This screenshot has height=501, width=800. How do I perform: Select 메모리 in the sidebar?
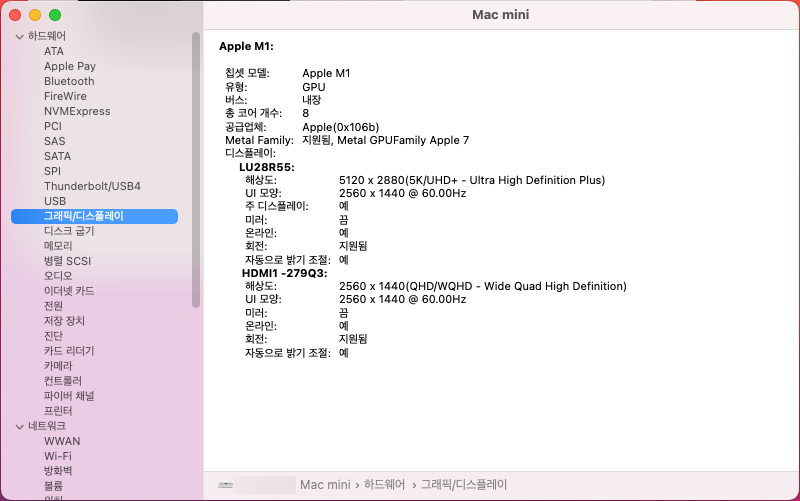[58, 246]
